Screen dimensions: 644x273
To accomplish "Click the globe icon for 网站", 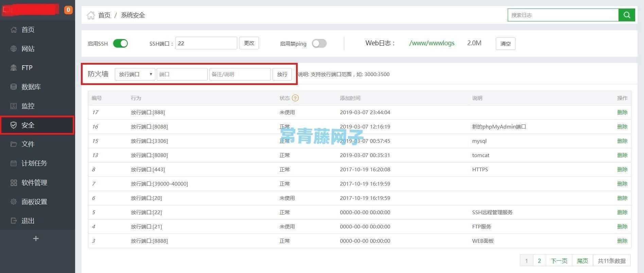I will [x=14, y=49].
